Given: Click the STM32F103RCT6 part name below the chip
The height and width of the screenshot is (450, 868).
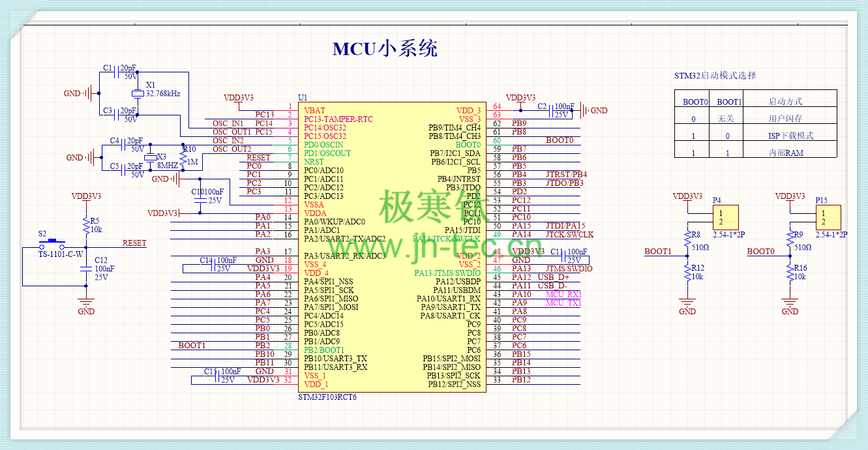Looking at the screenshot, I should click(x=327, y=397).
